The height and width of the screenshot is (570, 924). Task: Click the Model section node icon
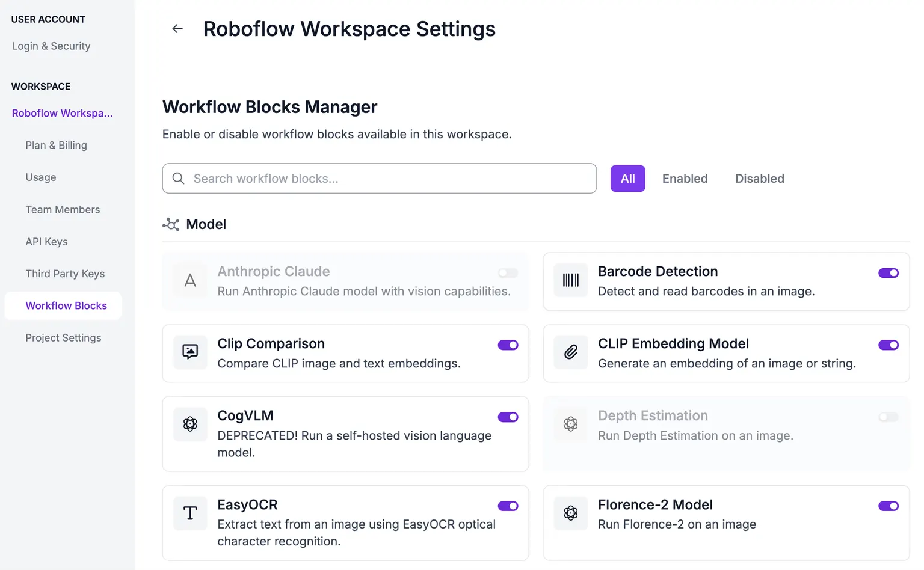tap(171, 224)
